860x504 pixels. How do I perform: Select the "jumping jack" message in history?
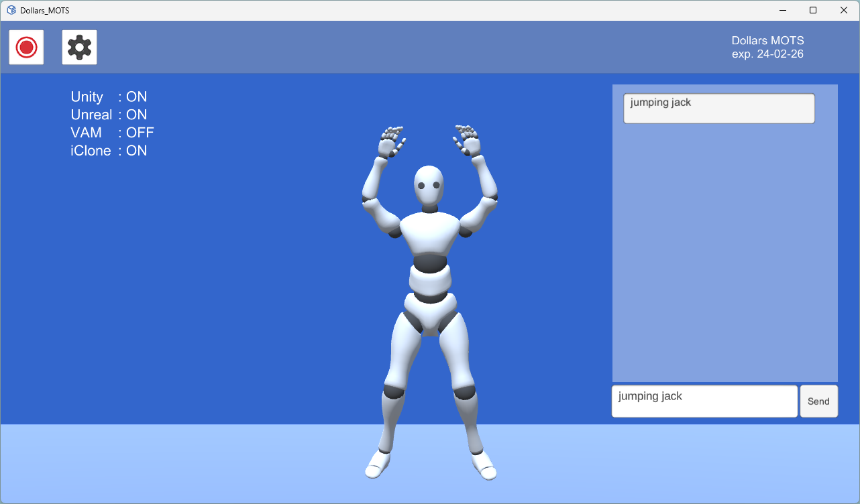point(718,109)
